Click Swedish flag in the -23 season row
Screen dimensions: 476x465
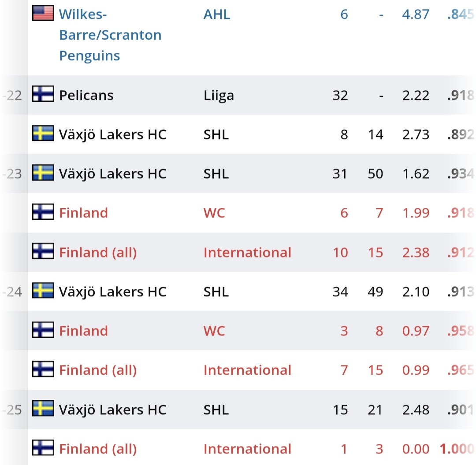coord(43,173)
